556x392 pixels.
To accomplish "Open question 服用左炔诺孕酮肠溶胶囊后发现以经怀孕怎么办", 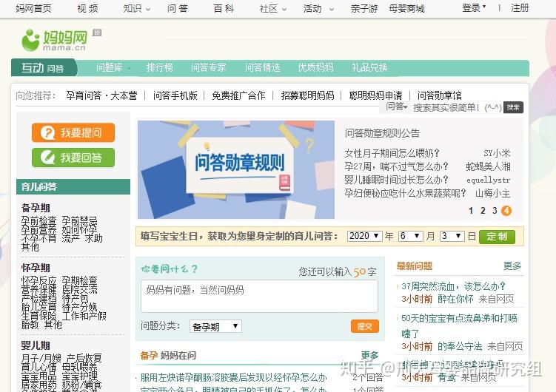I will click(233, 377).
